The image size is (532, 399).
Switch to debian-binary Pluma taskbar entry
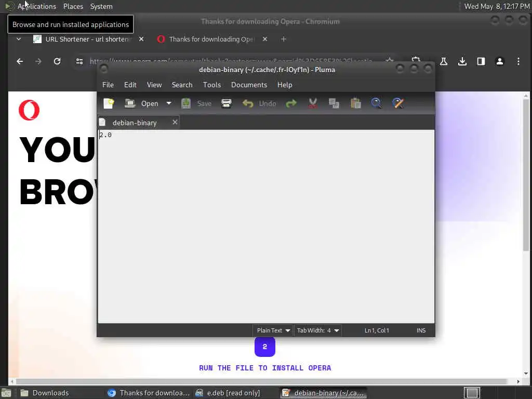click(x=324, y=393)
